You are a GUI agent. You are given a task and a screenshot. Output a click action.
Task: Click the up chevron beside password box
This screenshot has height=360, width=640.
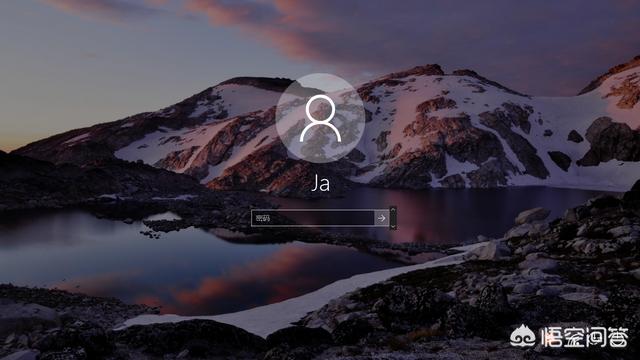click(x=393, y=210)
